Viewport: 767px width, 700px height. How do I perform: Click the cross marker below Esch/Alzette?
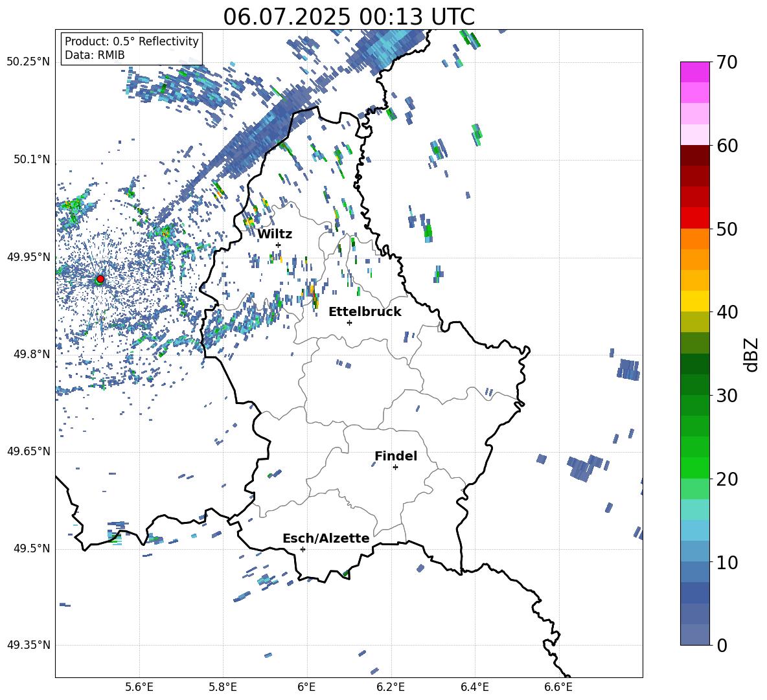pos(303,549)
